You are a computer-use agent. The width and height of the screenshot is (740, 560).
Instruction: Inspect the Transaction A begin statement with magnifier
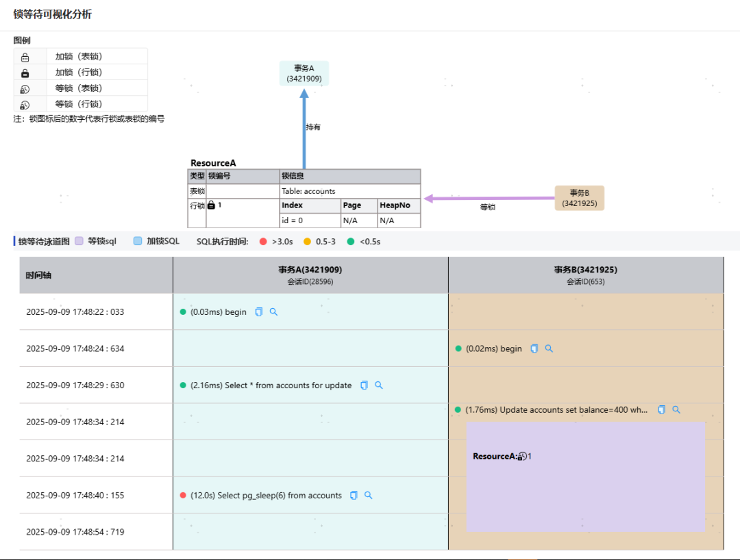click(273, 312)
